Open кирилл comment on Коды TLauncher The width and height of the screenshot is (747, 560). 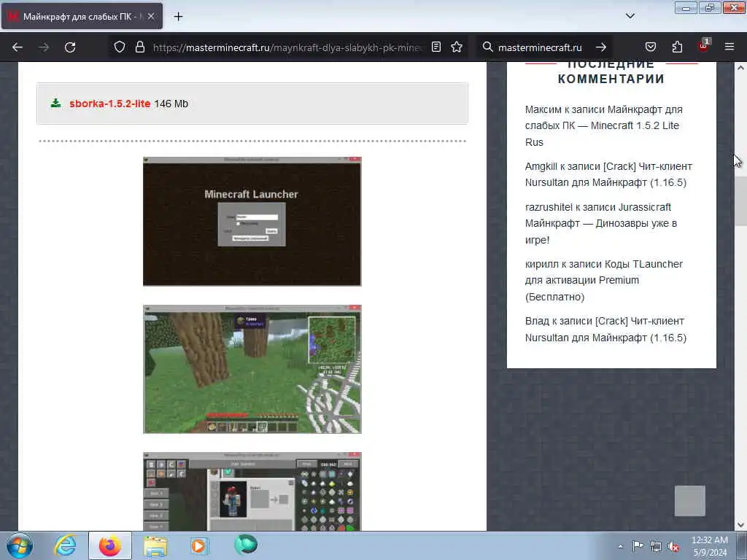click(x=603, y=280)
